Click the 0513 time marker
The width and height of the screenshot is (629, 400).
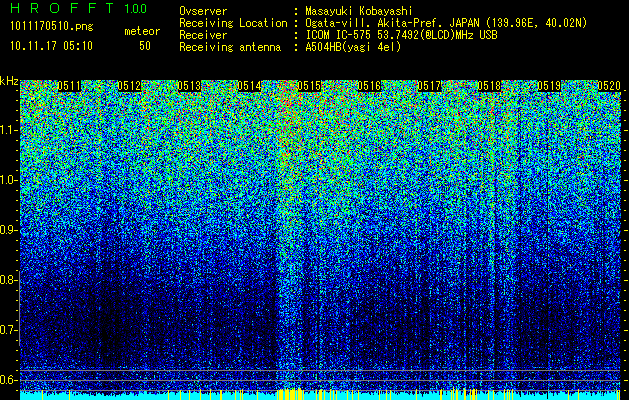pyautogui.click(x=189, y=86)
